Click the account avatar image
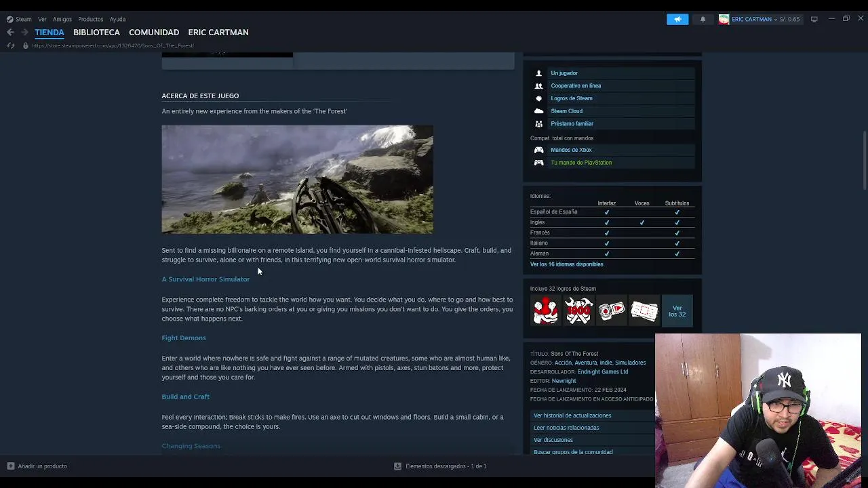This screenshot has width=868, height=488. [724, 19]
